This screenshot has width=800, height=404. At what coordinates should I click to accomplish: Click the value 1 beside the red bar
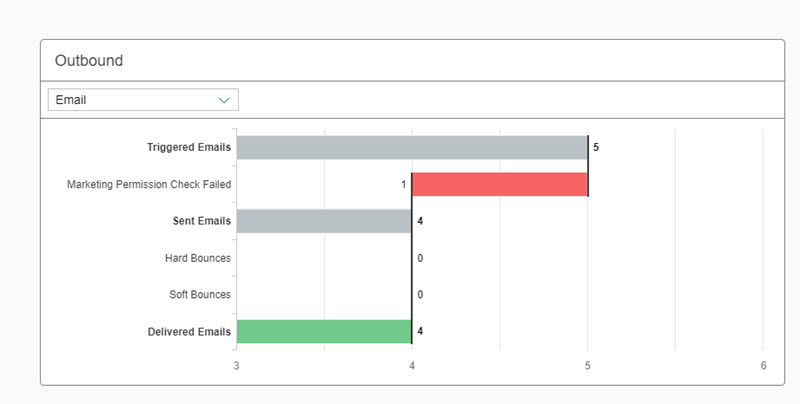click(x=404, y=184)
